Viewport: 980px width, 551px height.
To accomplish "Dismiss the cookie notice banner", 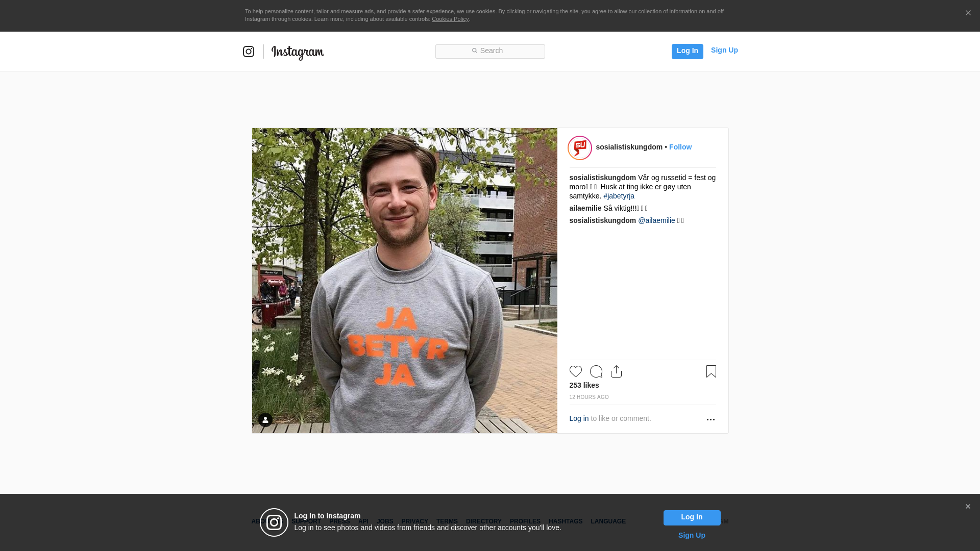I will pyautogui.click(x=968, y=13).
